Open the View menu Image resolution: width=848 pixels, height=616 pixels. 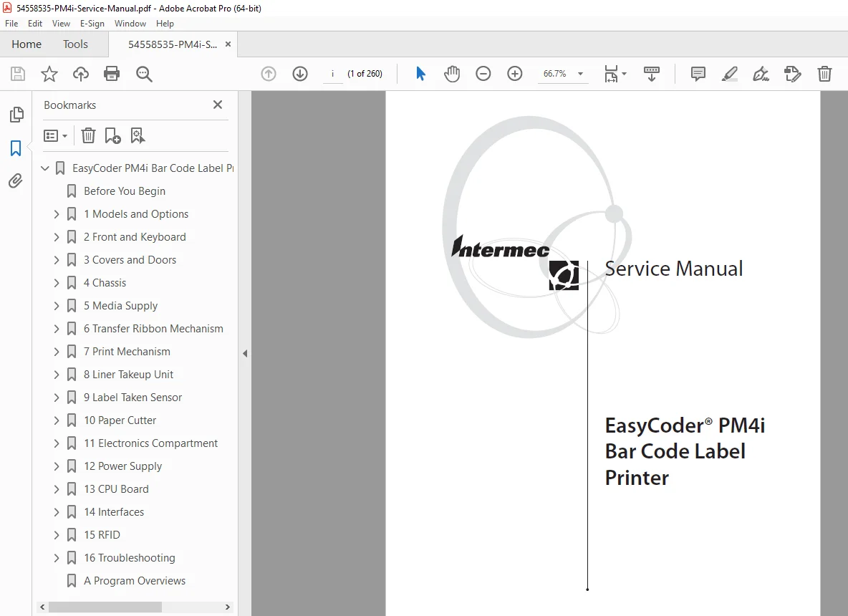[61, 23]
